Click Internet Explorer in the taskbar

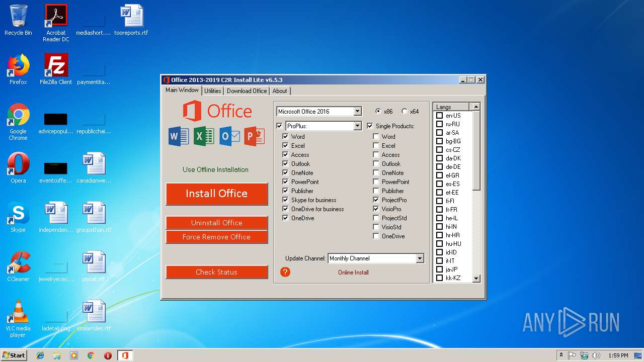click(40, 355)
